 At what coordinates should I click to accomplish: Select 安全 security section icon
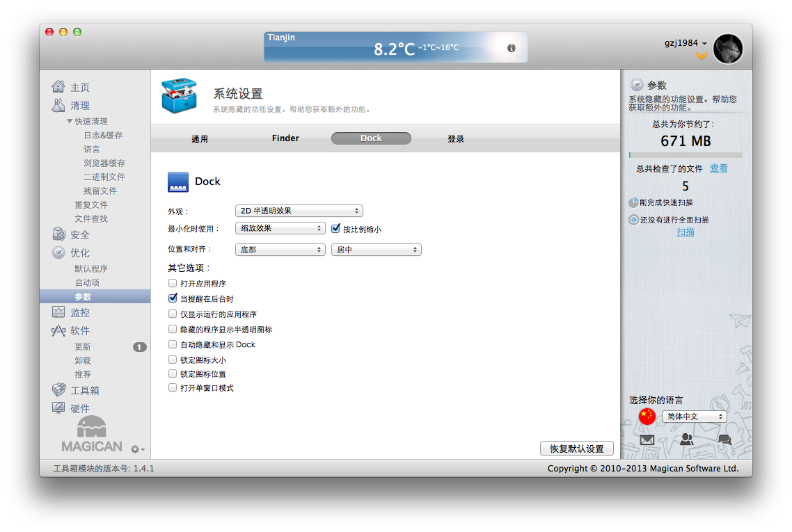coord(59,235)
